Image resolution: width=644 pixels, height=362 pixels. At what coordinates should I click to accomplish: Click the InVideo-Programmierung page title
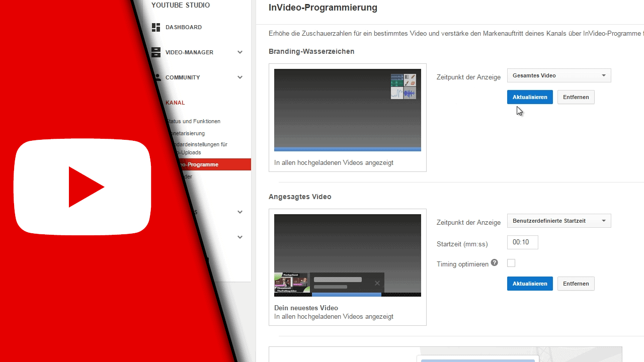pos(323,8)
